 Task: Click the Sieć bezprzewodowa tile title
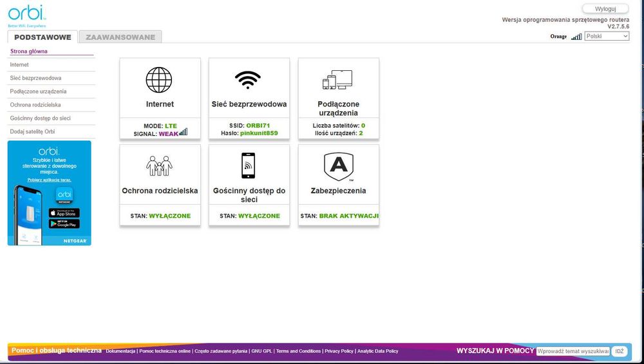tap(249, 104)
